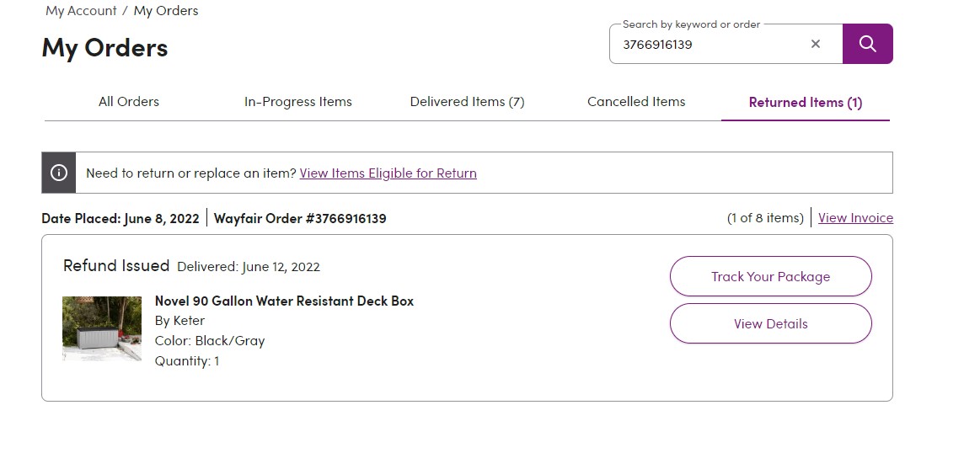Clear the search field with the X icon
Viewport: 980px width, 453px height.
point(815,44)
